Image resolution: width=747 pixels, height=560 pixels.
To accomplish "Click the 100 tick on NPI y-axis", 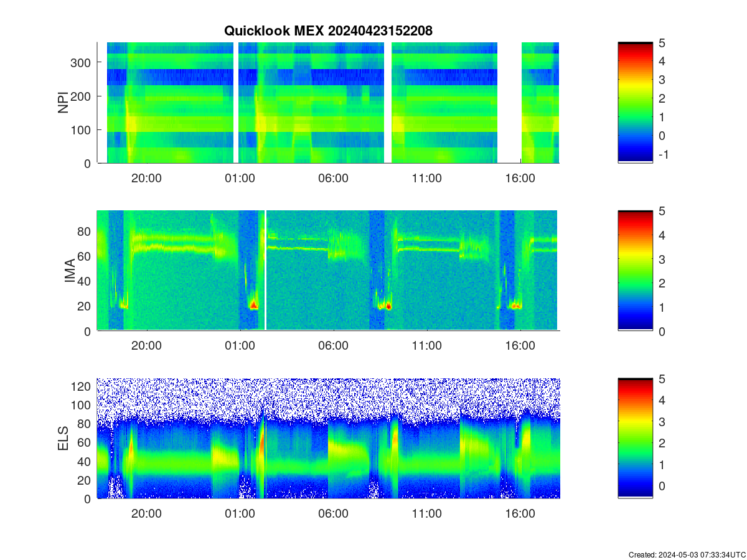I will (x=81, y=129).
